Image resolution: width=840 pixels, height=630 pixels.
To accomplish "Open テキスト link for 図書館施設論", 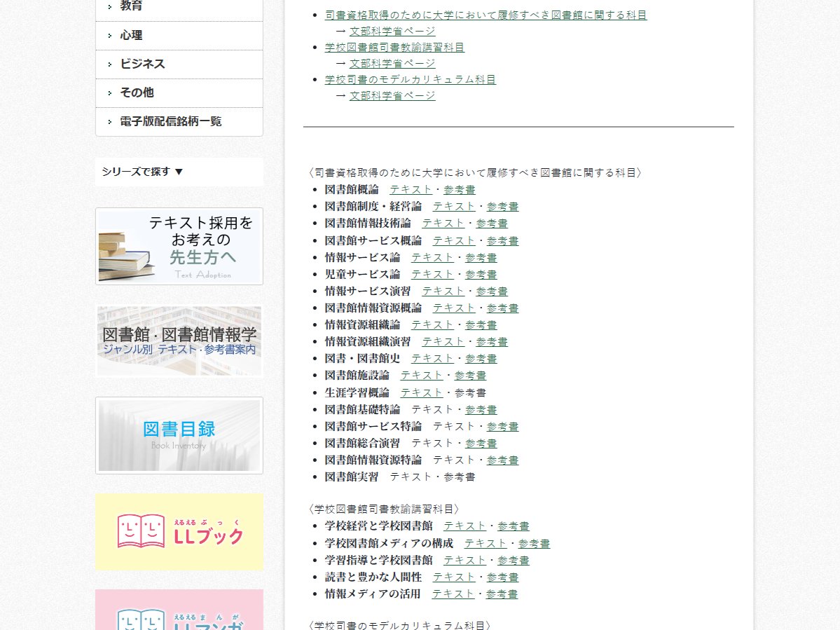I will 422,376.
